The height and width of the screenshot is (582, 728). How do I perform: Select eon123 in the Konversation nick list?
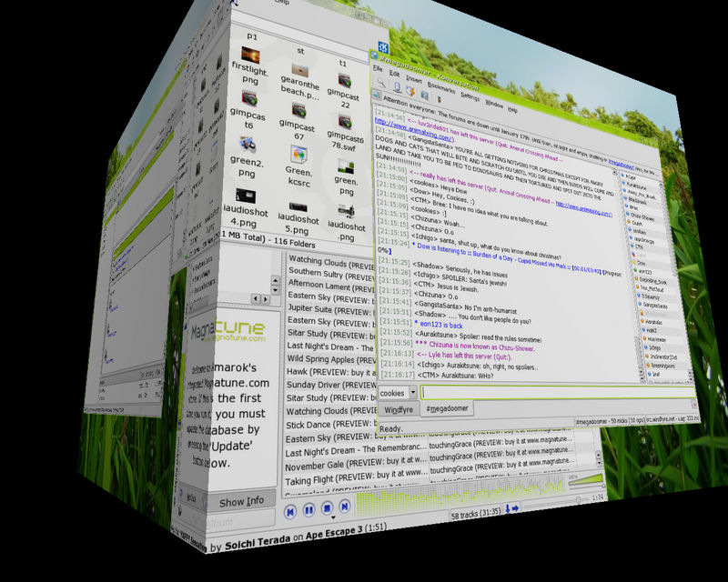point(643,272)
